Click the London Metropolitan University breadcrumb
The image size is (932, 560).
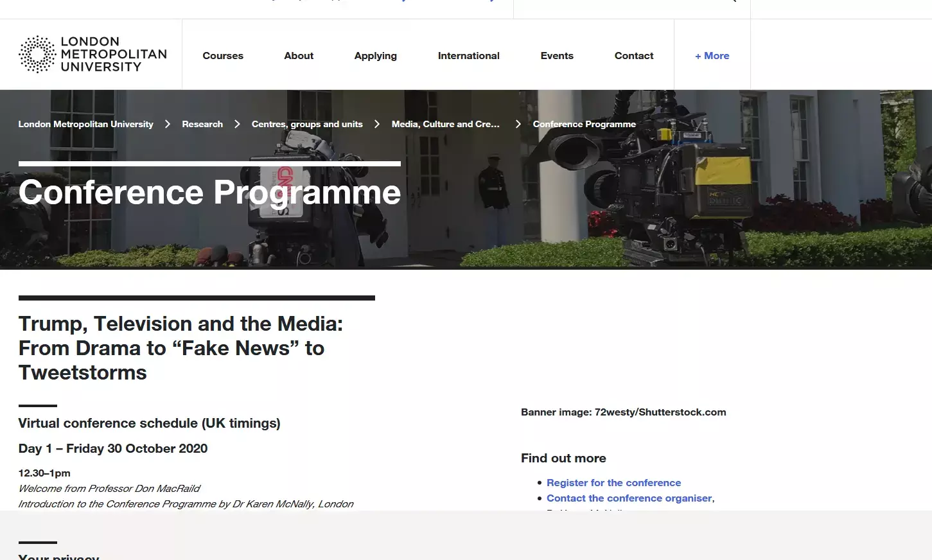[x=85, y=124]
